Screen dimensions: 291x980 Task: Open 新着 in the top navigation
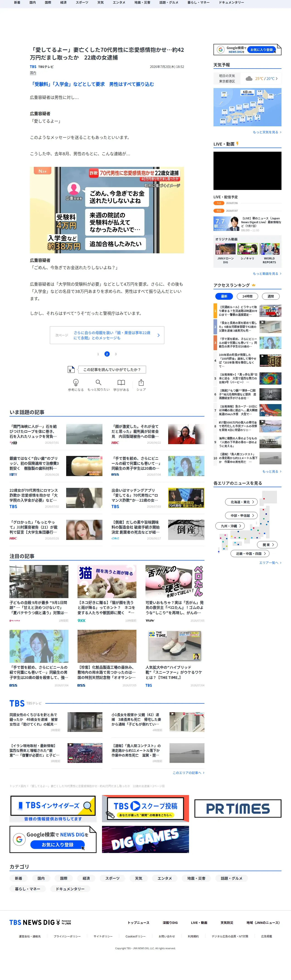click(x=17, y=3)
